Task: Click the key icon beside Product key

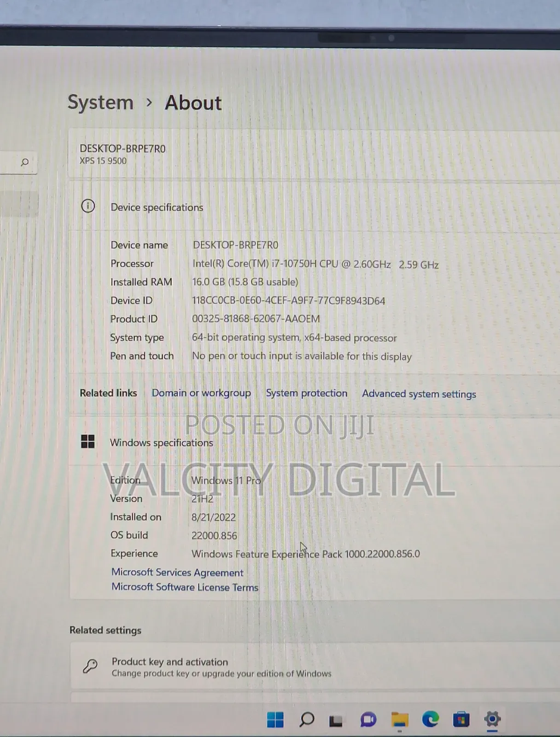Action: click(90, 666)
